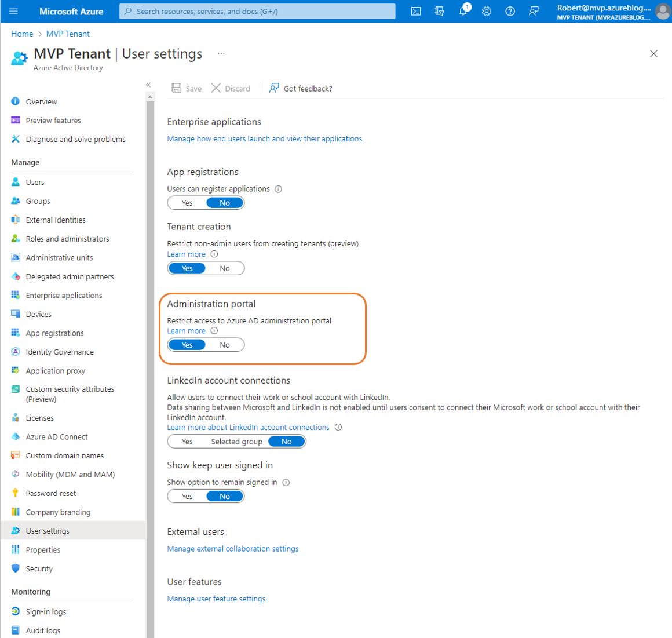Collapse the left navigation pane
Image resolution: width=672 pixels, height=638 pixels.
tap(148, 85)
